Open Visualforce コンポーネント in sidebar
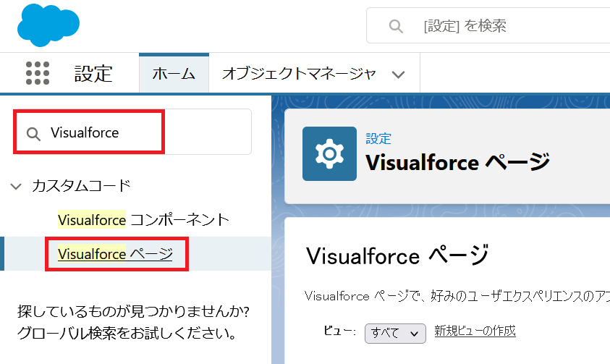The height and width of the screenshot is (364, 610). (x=143, y=220)
